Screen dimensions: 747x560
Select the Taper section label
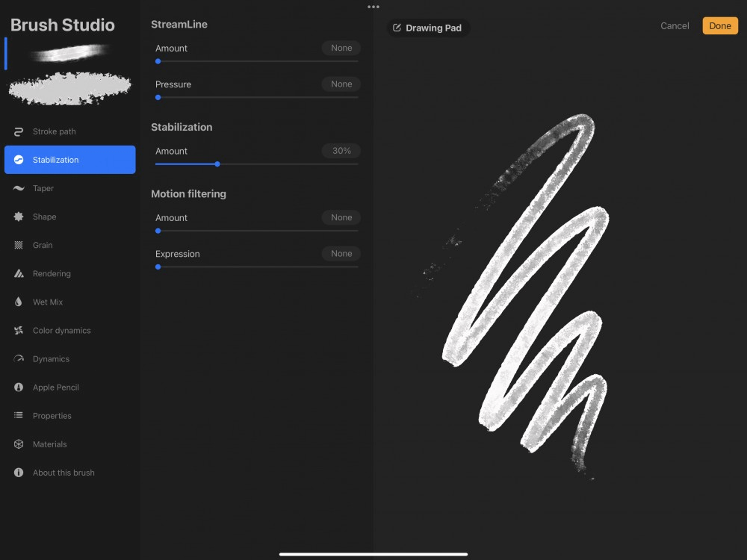tap(43, 188)
